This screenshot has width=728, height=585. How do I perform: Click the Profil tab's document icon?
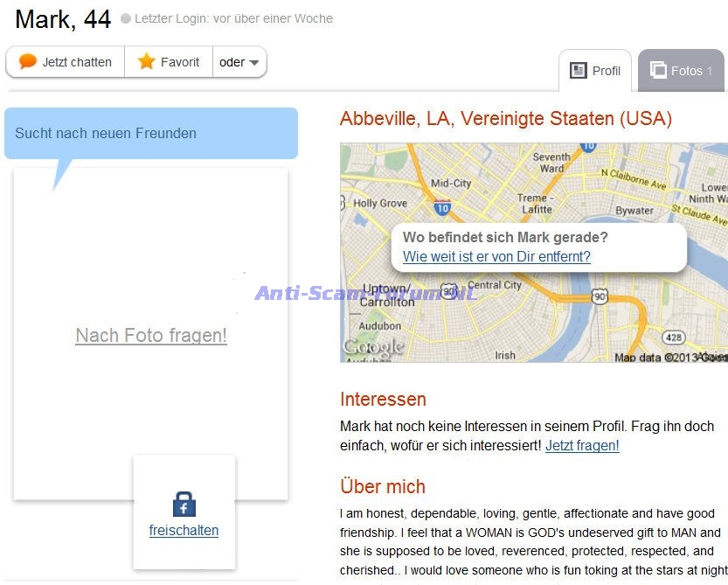pos(578,71)
